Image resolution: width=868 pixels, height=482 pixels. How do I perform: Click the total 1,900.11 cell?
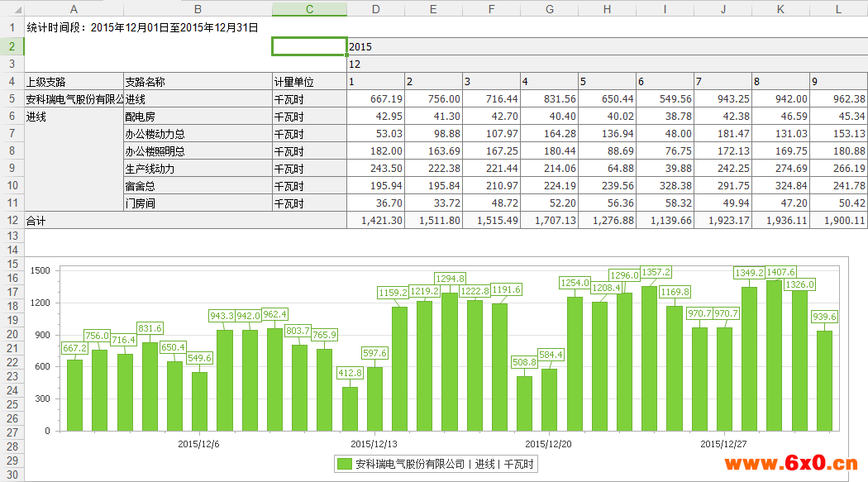pyautogui.click(x=838, y=220)
